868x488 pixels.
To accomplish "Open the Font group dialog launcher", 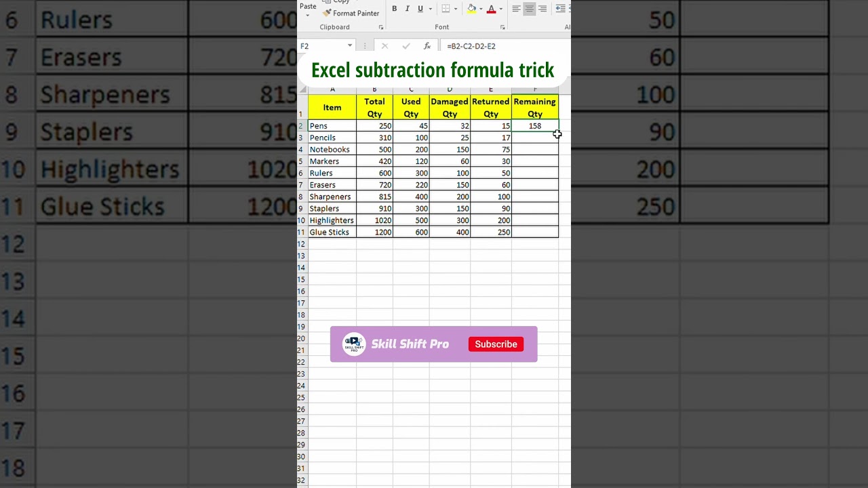I will point(502,28).
